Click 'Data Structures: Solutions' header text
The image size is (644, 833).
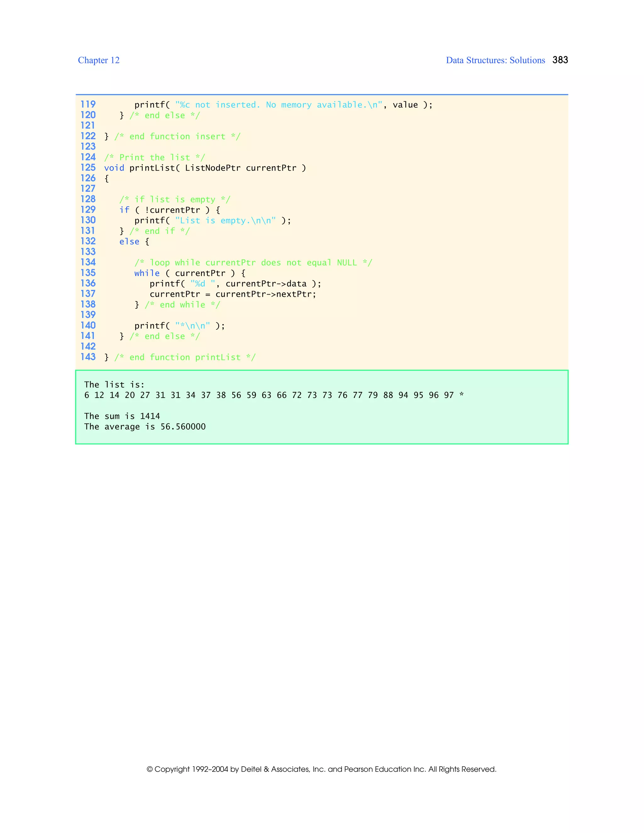[495, 60]
